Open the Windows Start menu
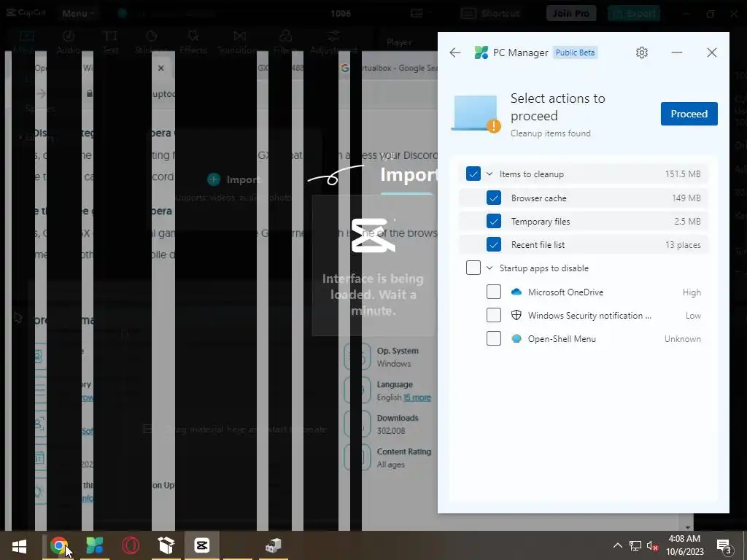The image size is (747, 560). (19, 545)
